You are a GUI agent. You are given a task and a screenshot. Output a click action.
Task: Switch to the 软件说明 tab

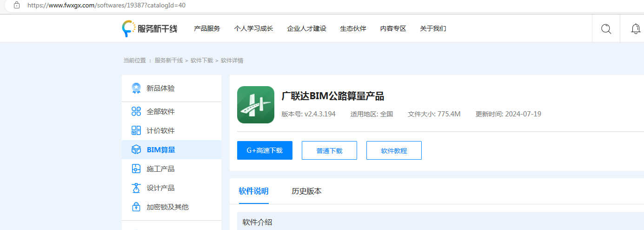tap(254, 191)
